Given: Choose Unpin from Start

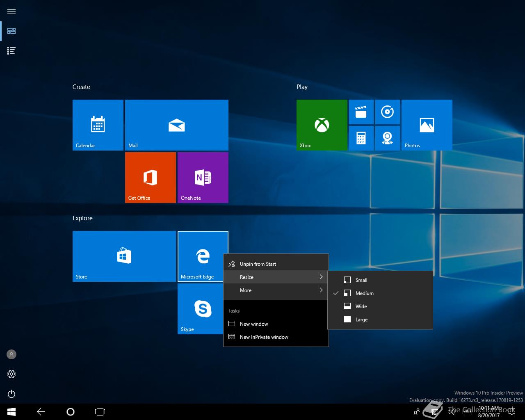Looking at the screenshot, I should coord(276,264).
